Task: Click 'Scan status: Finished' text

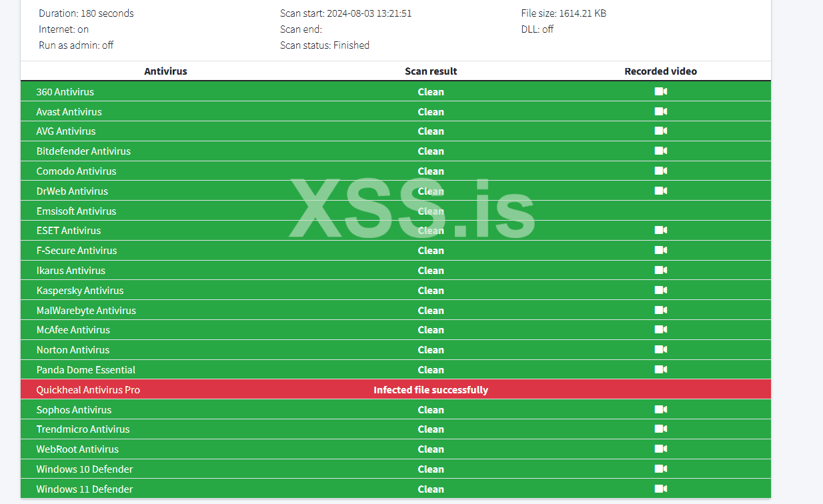Action: point(325,45)
